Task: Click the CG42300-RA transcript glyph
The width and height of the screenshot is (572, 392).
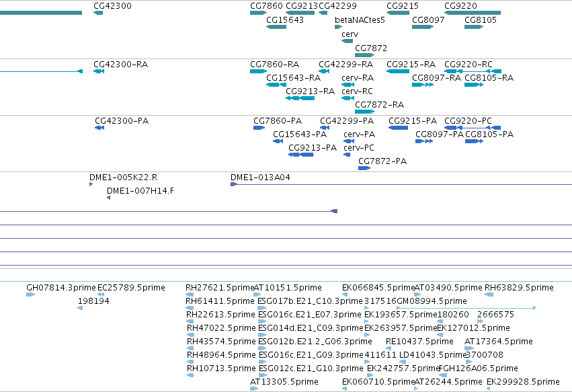Action: 99,71
